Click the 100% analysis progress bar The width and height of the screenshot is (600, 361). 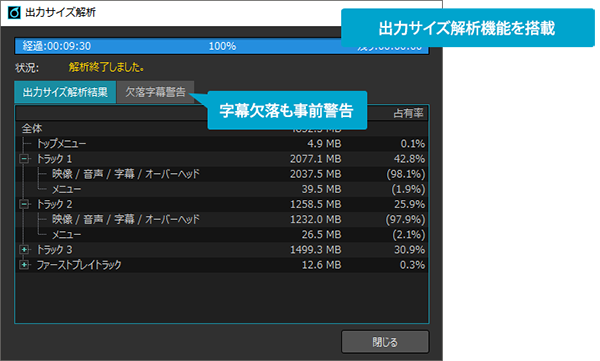click(x=222, y=46)
